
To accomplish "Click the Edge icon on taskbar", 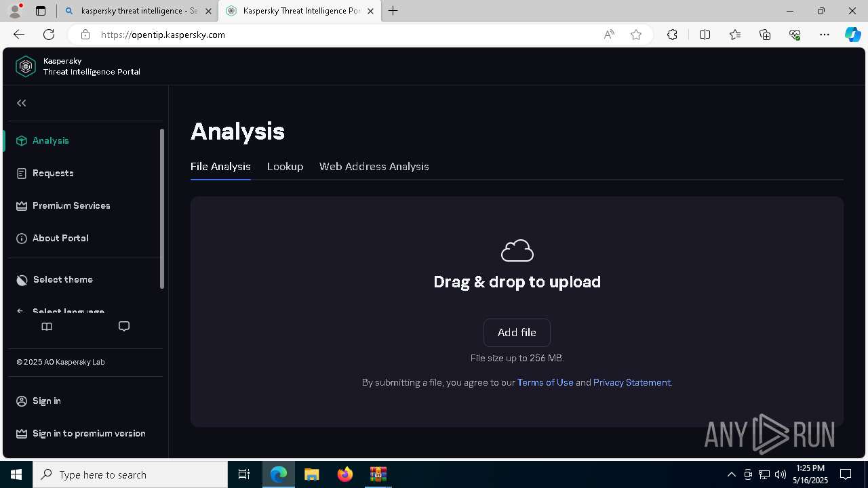I will click(279, 474).
